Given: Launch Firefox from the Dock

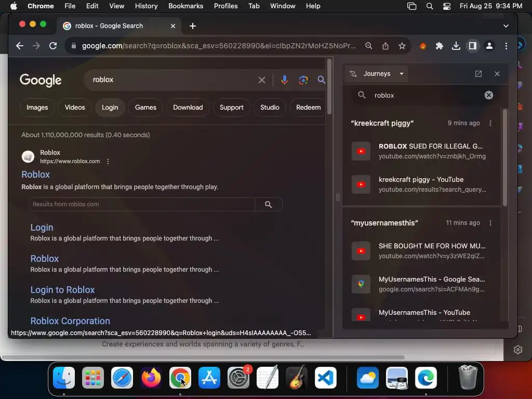Looking at the screenshot, I should tap(151, 378).
